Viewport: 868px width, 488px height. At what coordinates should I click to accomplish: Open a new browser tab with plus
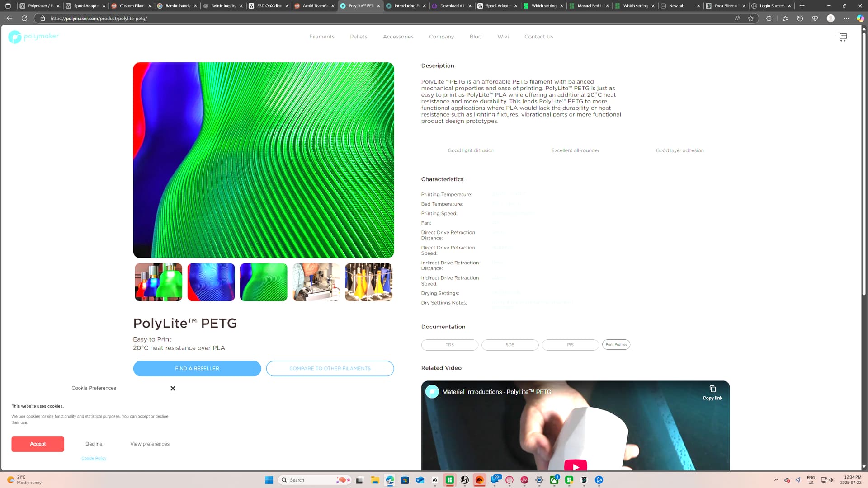click(x=802, y=6)
